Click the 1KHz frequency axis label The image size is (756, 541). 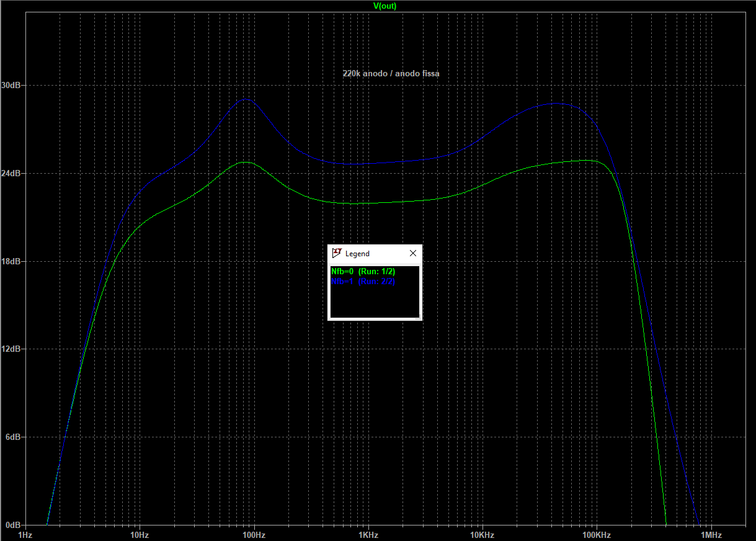[x=368, y=534]
